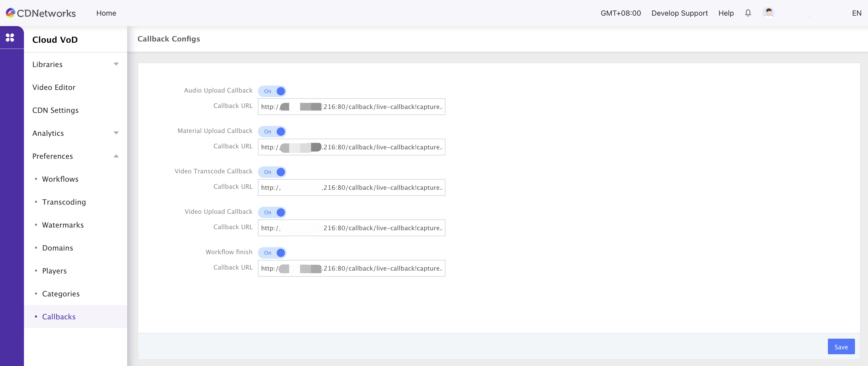This screenshot has height=366, width=868.
Task: Click the Save button
Action: pyautogui.click(x=841, y=347)
